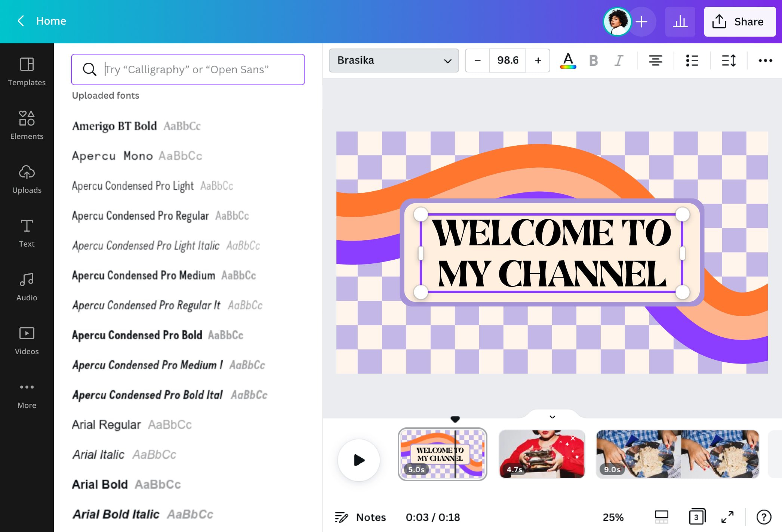Open the text color picker

coord(567,60)
